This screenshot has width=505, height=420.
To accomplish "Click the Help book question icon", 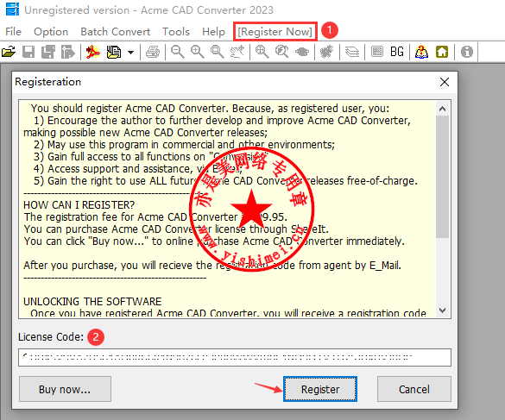I will click(x=421, y=52).
